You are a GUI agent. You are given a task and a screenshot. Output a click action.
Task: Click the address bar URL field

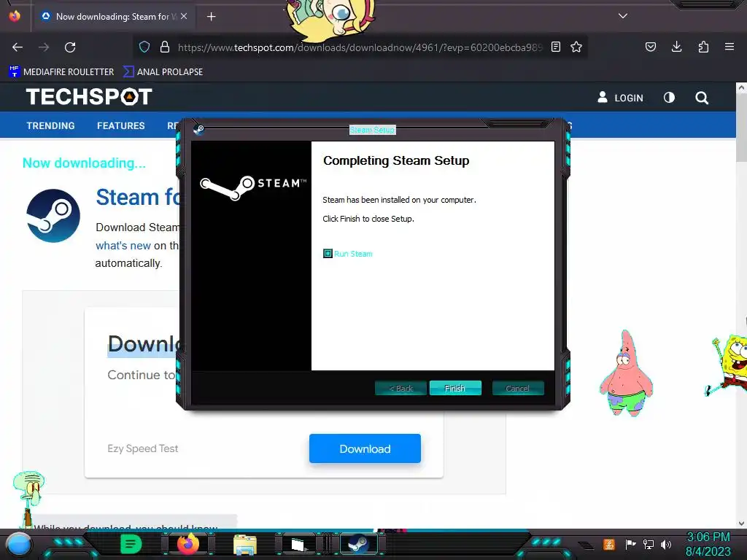(360, 47)
